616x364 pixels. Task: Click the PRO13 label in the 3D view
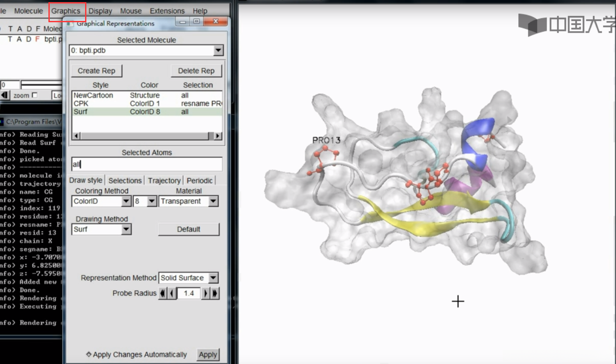coord(326,140)
